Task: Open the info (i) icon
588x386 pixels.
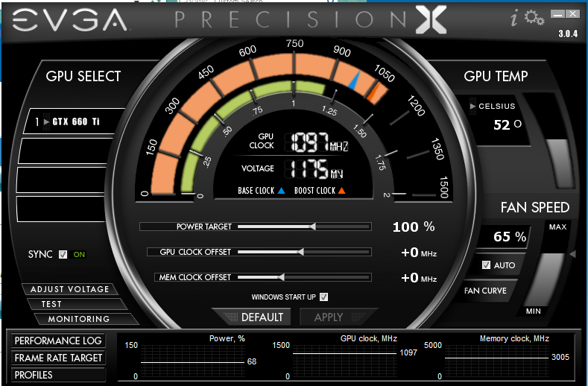Action: (x=514, y=18)
